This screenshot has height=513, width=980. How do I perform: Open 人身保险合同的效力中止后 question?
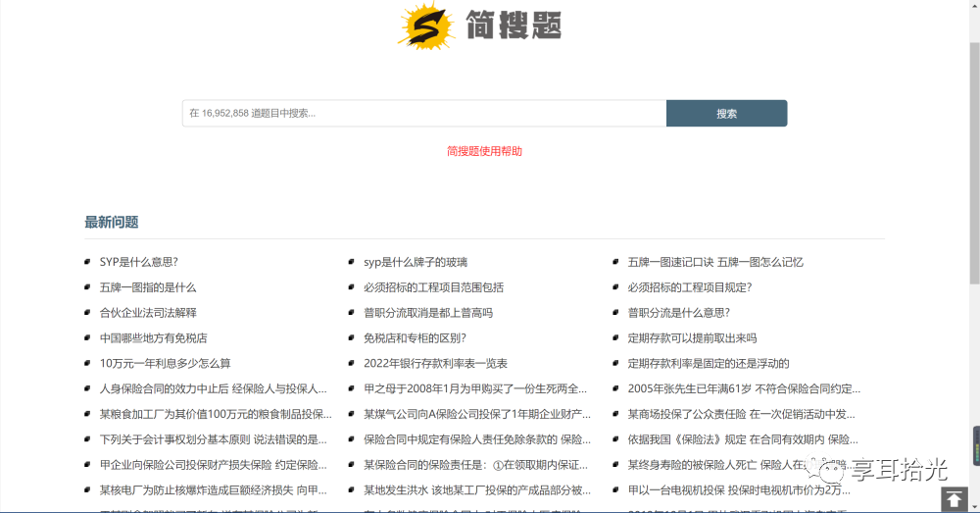click(x=213, y=389)
